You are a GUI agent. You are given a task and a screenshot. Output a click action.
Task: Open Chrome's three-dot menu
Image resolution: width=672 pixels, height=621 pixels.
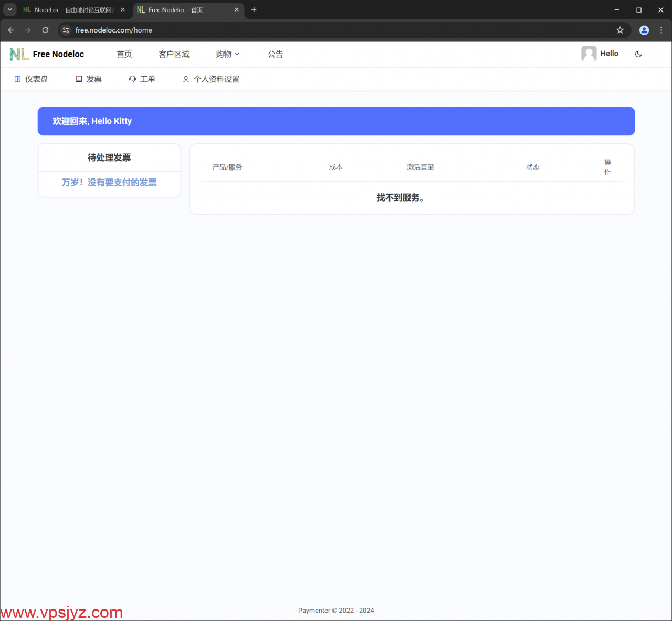pos(661,30)
